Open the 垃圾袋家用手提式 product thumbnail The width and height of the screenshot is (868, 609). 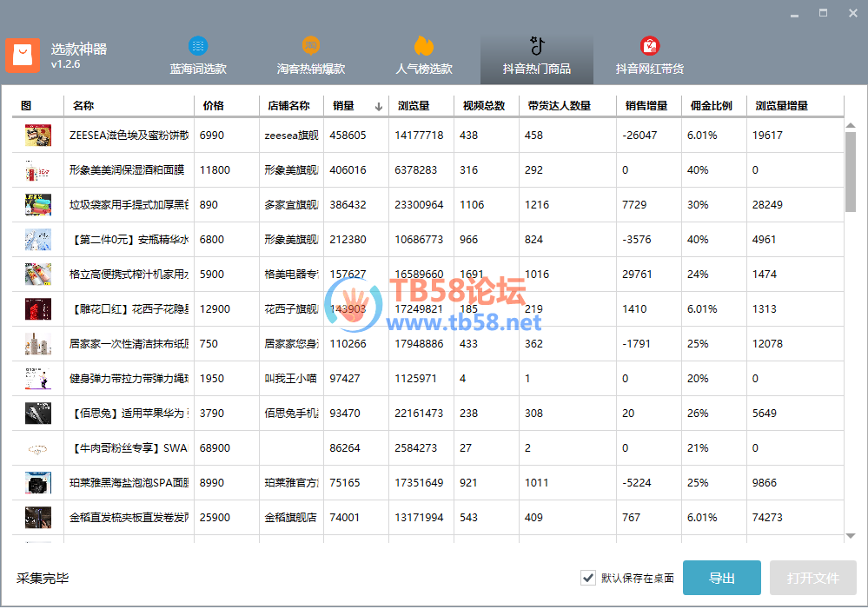pyautogui.click(x=38, y=205)
